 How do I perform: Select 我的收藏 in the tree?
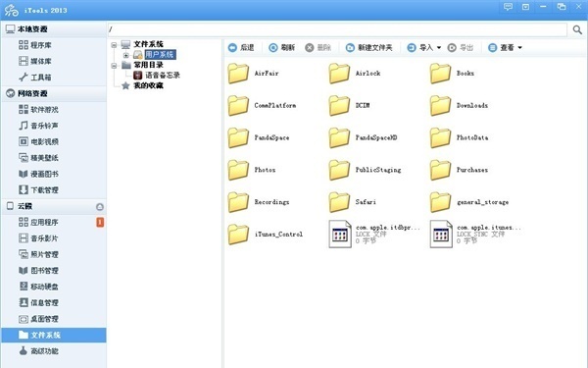click(x=149, y=85)
